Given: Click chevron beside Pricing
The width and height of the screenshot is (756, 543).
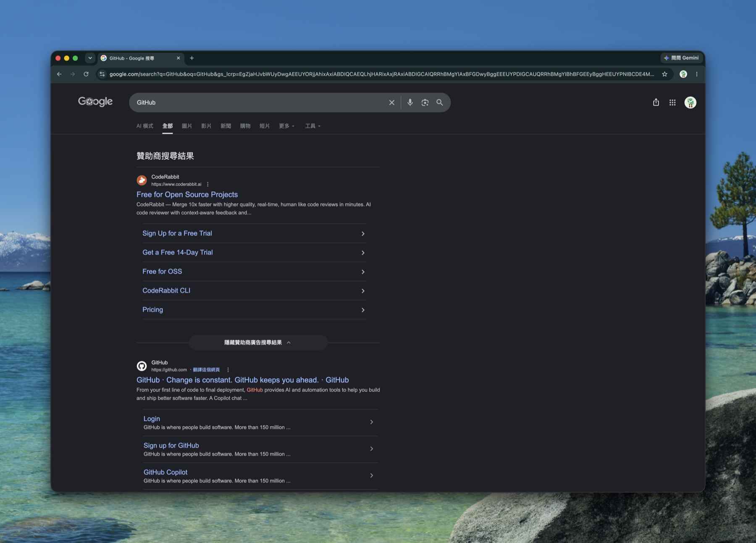Looking at the screenshot, I should tap(363, 310).
